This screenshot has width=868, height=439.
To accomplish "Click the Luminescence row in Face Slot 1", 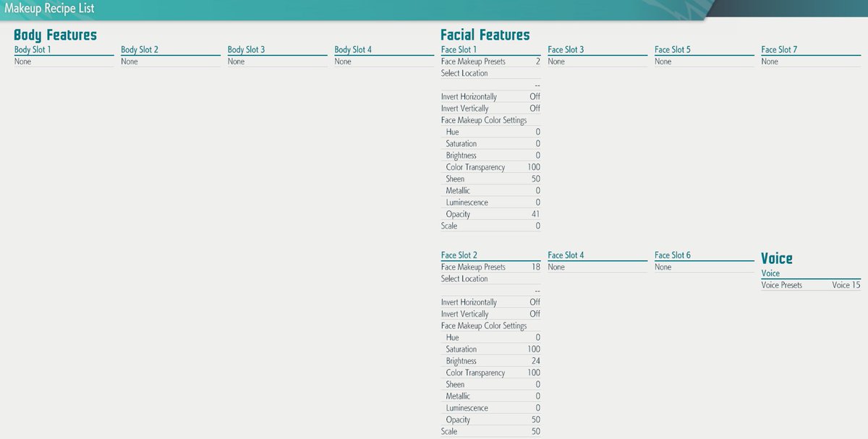I will [490, 203].
